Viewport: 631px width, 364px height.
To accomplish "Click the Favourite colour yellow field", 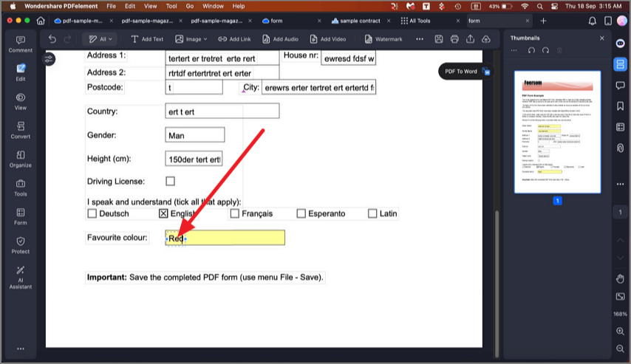I will click(225, 238).
